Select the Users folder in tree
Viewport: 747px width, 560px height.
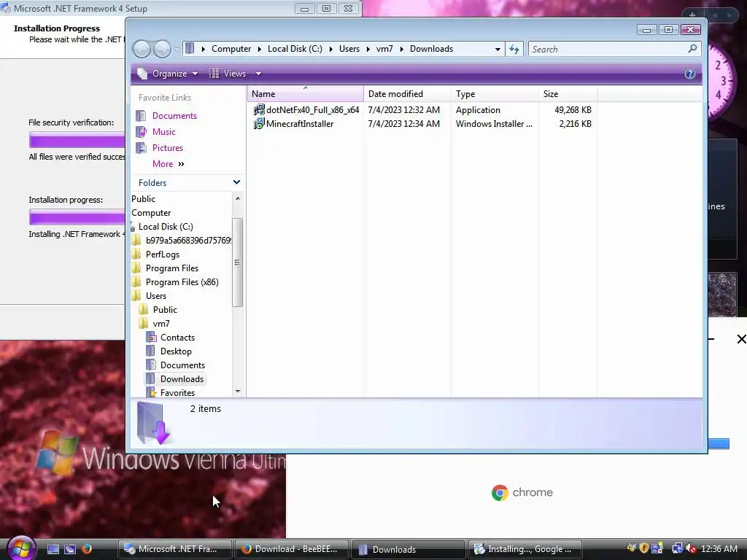(x=156, y=296)
